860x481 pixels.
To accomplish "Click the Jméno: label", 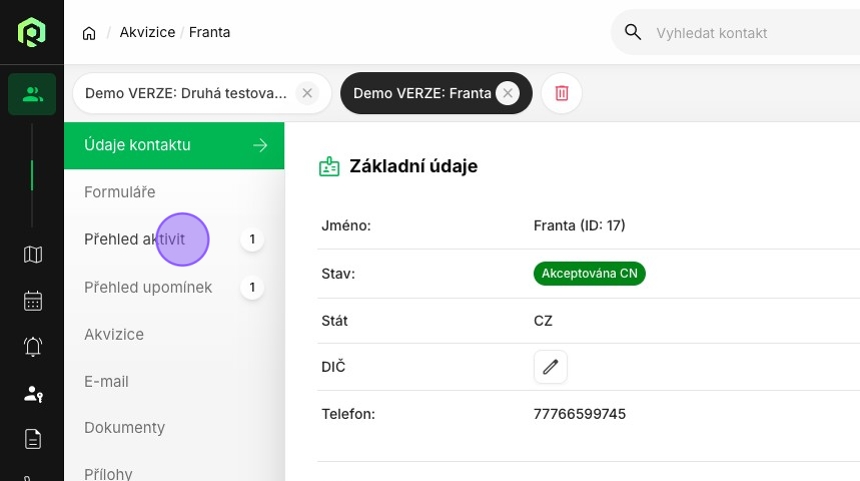I will point(346,225).
